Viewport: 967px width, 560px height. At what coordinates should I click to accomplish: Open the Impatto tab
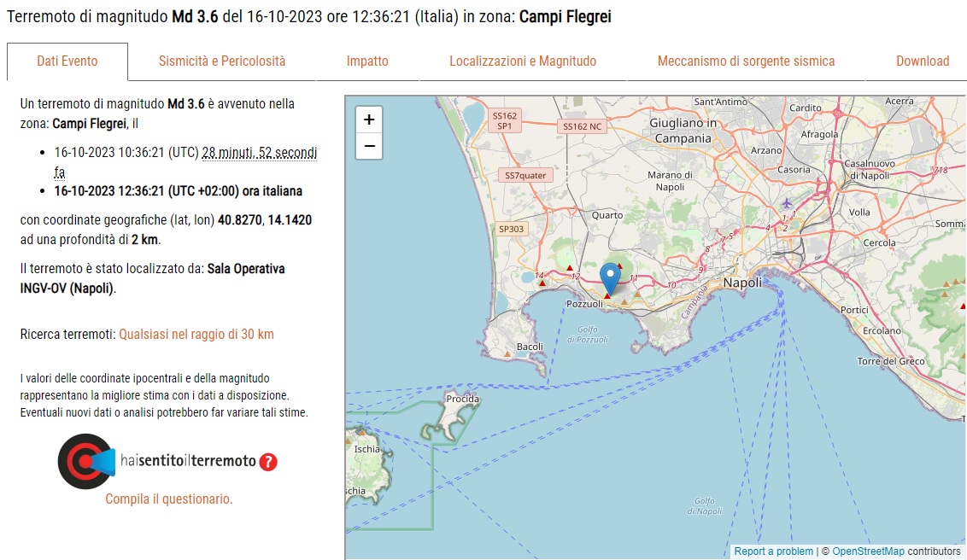[367, 61]
